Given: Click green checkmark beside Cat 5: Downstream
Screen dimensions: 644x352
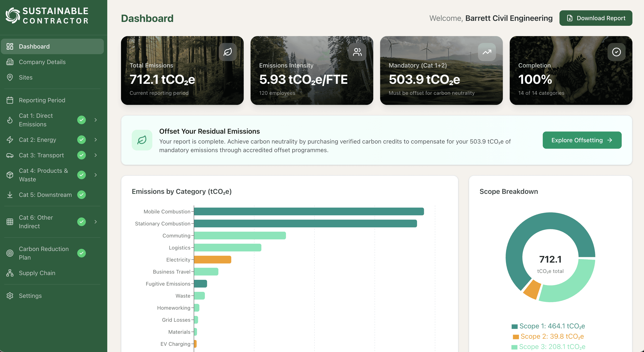Looking at the screenshot, I should [x=82, y=195].
